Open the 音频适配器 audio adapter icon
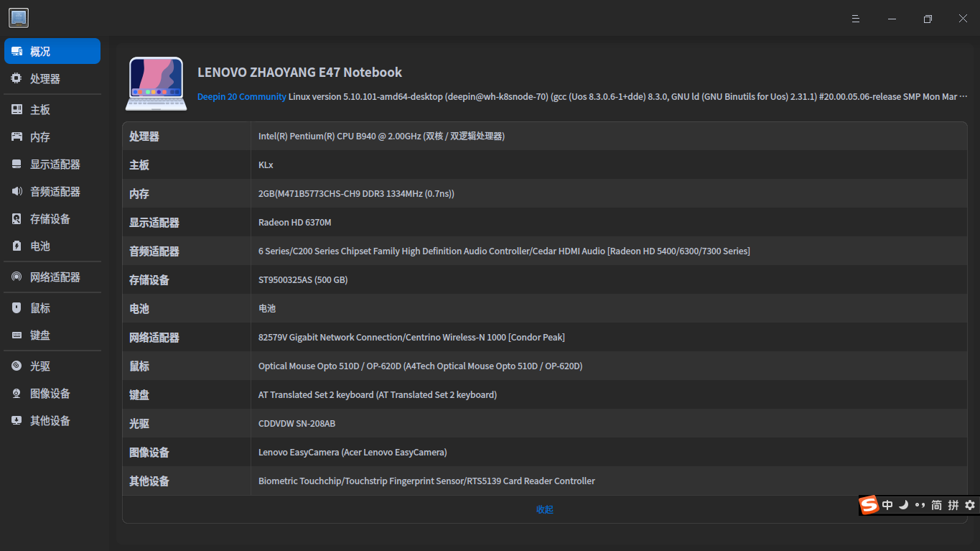 pos(17,192)
